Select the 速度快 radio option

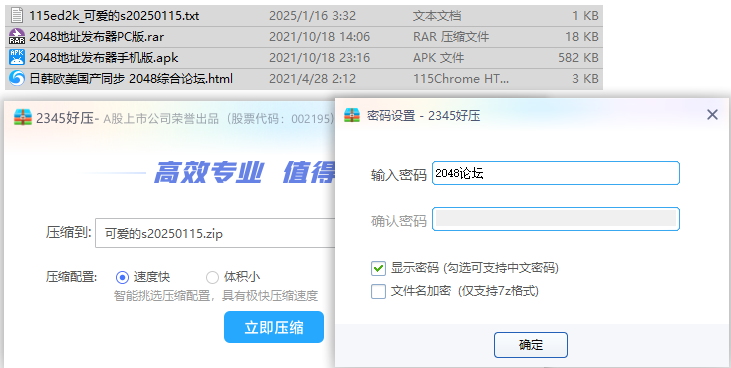coord(122,278)
